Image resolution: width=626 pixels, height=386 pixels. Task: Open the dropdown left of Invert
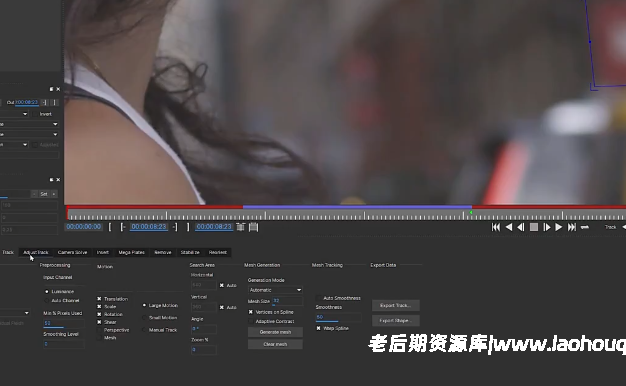pos(14,114)
